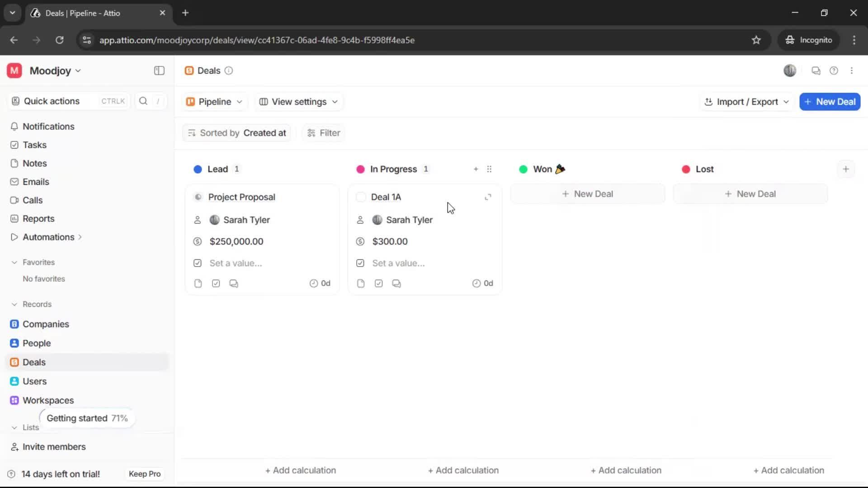
Task: Collapse the Records section in the sidebar
Action: point(14,304)
